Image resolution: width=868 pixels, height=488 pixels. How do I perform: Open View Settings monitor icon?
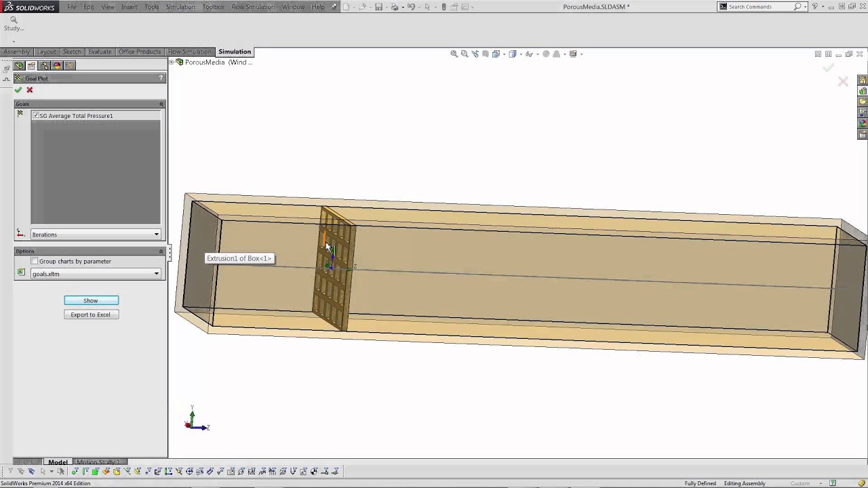point(573,54)
